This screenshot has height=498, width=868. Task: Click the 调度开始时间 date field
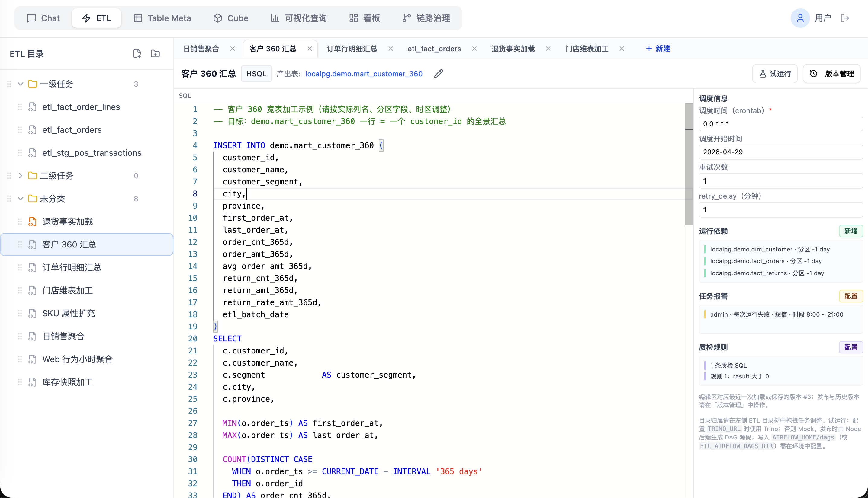[780, 152]
